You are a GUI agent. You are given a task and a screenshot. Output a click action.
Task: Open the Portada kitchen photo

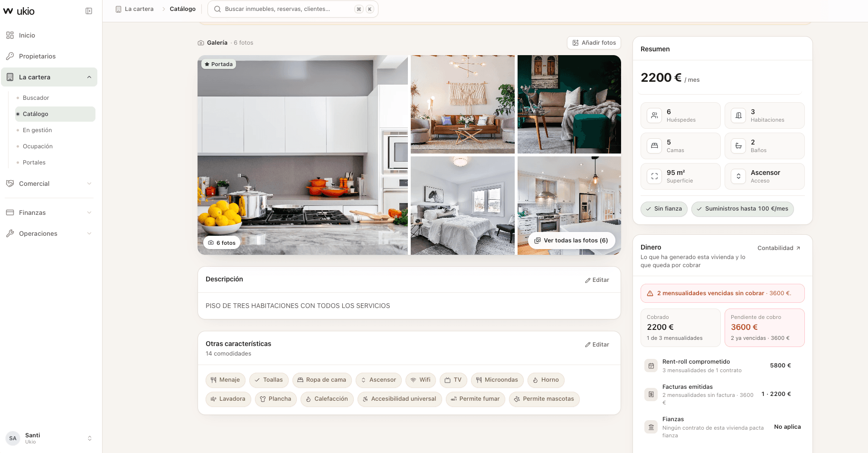tap(302, 155)
